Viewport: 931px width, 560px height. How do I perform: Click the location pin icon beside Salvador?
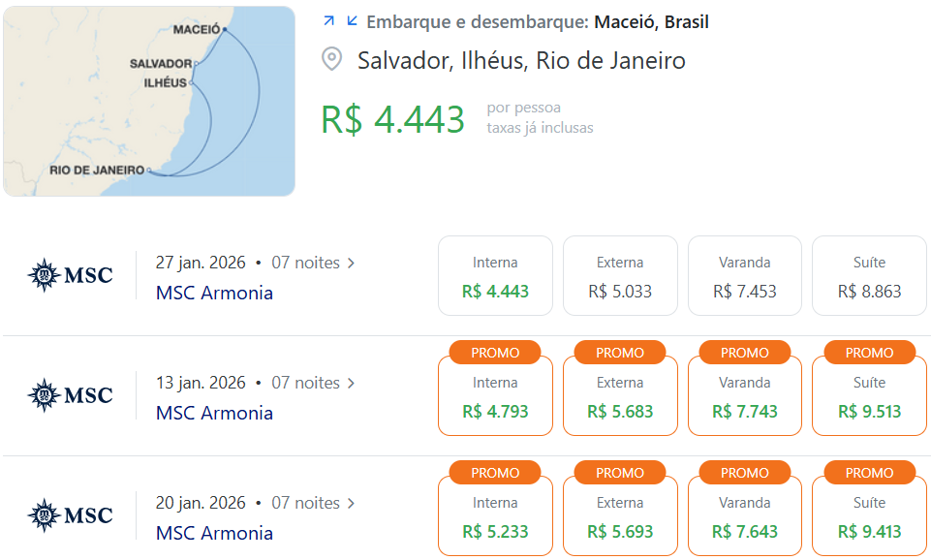(332, 59)
